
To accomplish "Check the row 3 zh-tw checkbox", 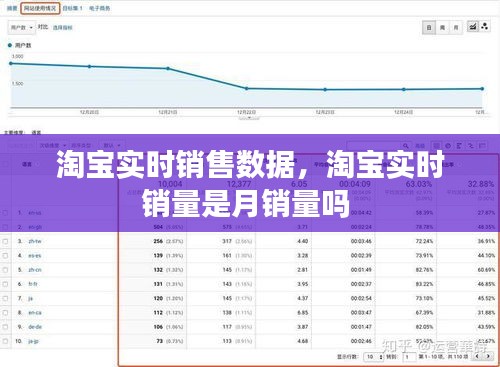I will click(x=5, y=241).
